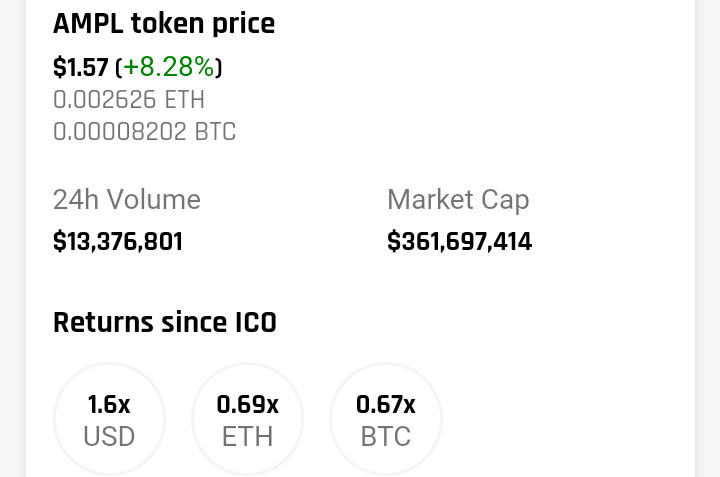Tap the word ICO in returns heading
720x477 pixels.
(255, 323)
